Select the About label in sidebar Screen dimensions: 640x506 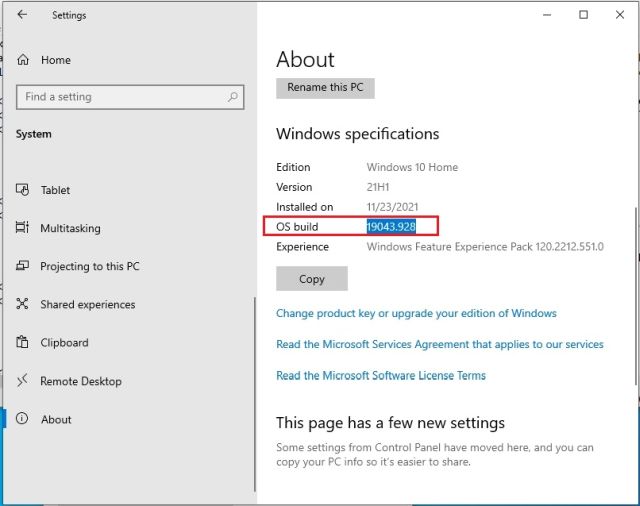(56, 419)
